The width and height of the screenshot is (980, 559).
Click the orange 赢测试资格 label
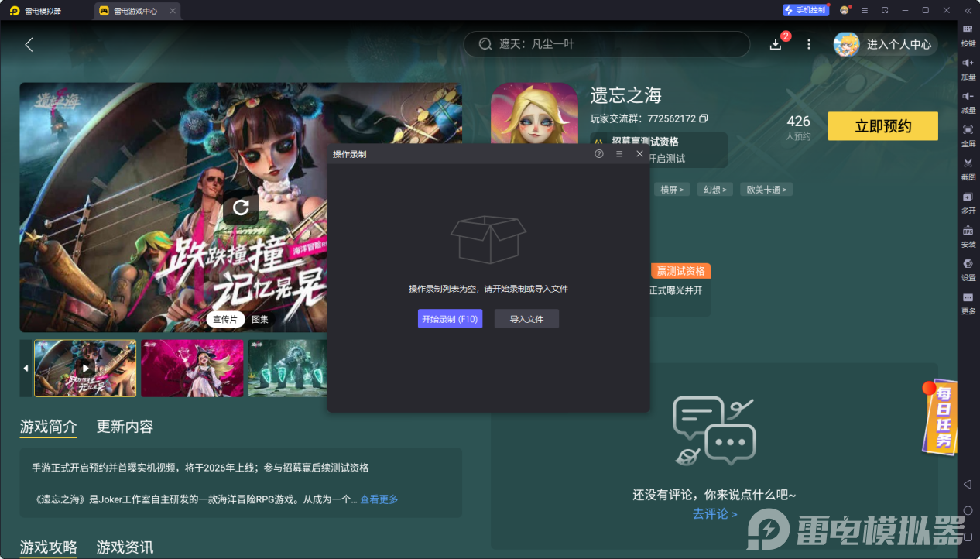tap(681, 271)
